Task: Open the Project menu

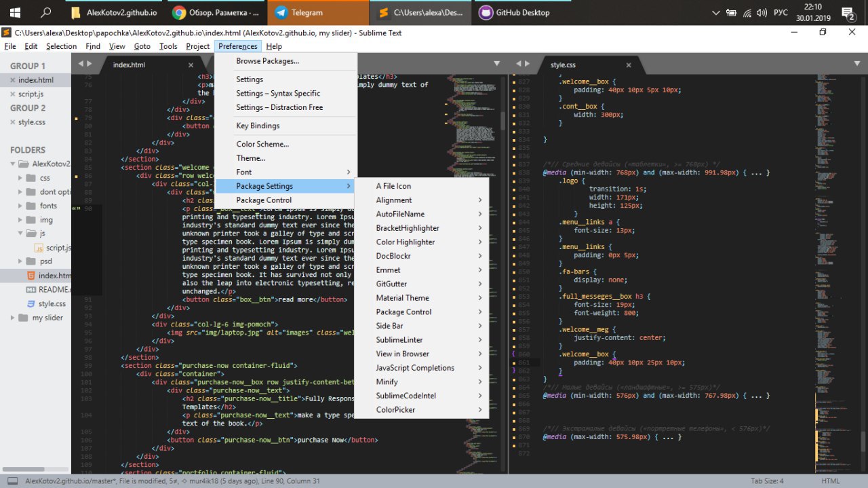Action: tap(198, 46)
